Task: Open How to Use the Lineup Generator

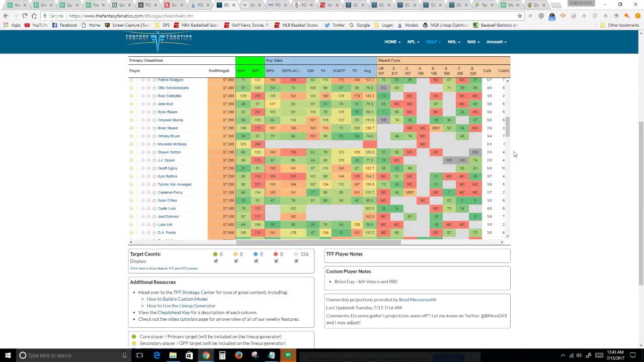Action: [181, 306]
